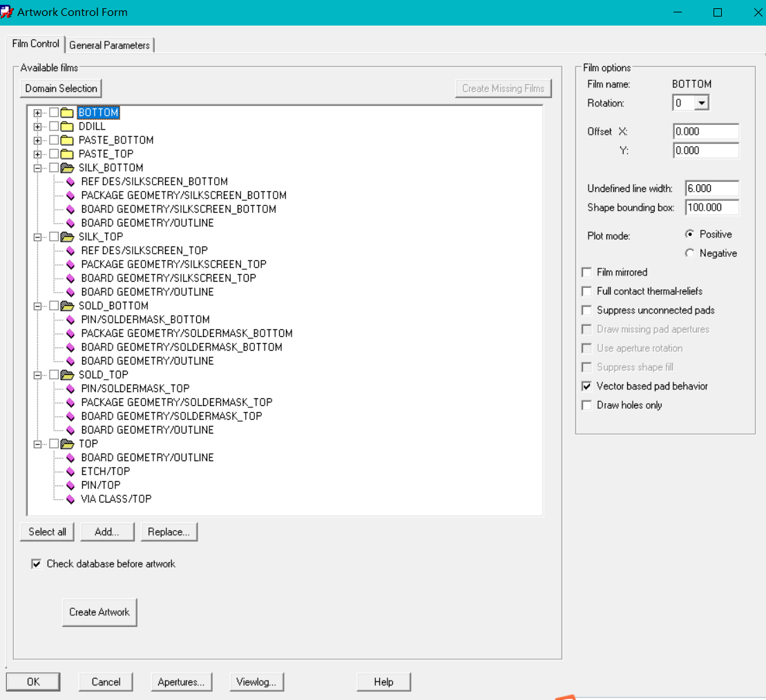Switch to the General Parameters tab
The image size is (766, 700).
pyautogui.click(x=109, y=45)
